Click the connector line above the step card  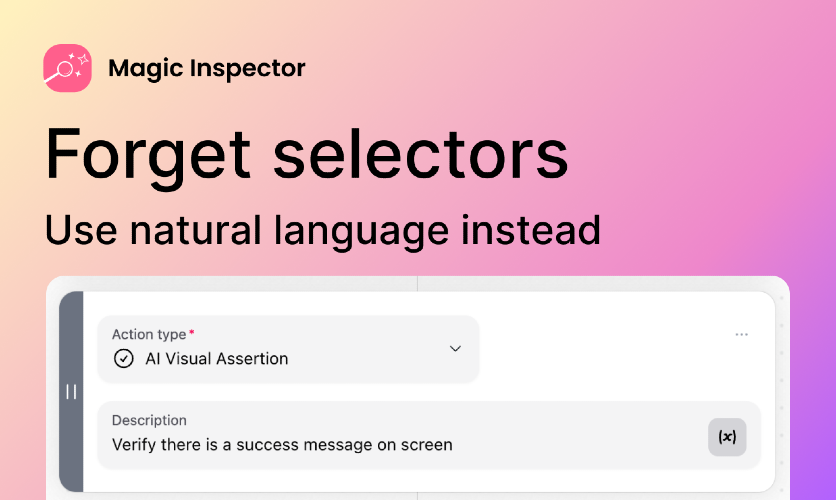click(417, 284)
